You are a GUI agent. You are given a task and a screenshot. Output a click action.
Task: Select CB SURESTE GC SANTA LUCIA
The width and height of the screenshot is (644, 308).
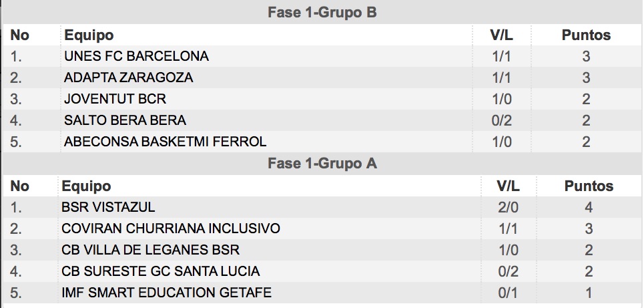pos(161,271)
